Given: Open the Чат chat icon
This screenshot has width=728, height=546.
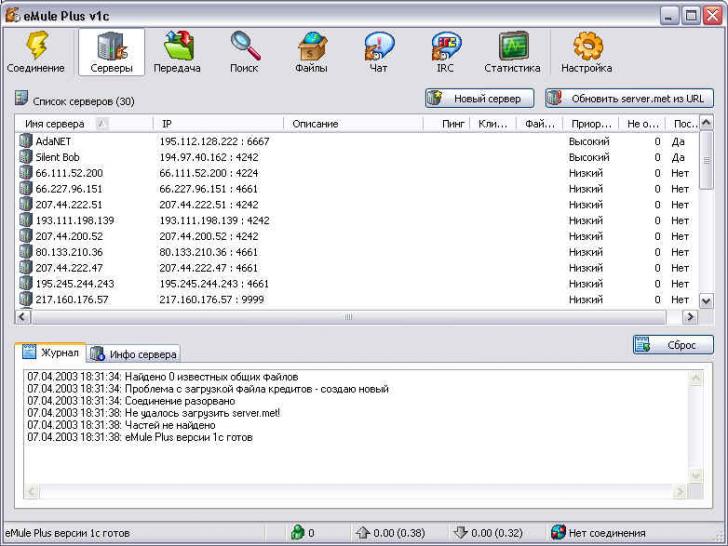Looking at the screenshot, I should click(x=379, y=46).
